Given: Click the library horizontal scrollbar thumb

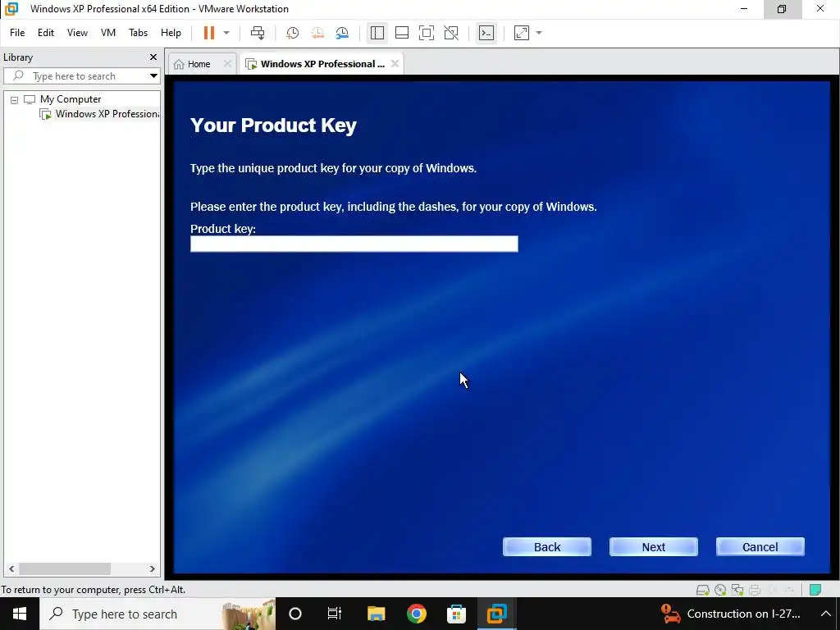Looking at the screenshot, I should click(x=64, y=569).
